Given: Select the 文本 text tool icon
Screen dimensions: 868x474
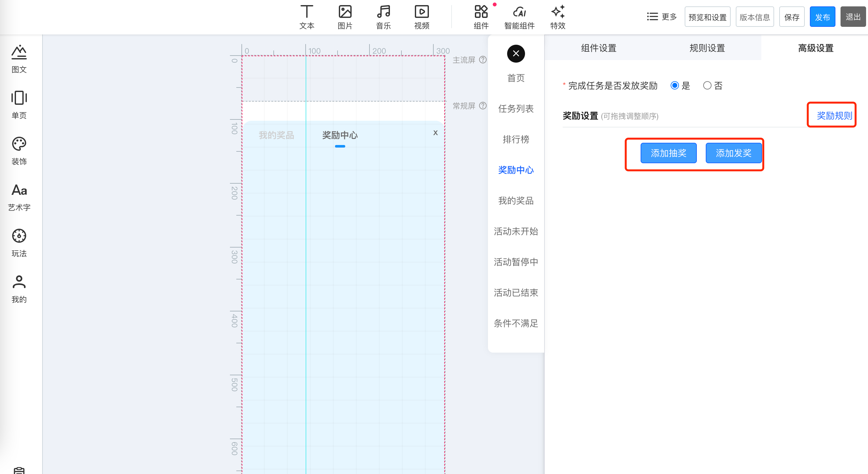Looking at the screenshot, I should (x=307, y=12).
